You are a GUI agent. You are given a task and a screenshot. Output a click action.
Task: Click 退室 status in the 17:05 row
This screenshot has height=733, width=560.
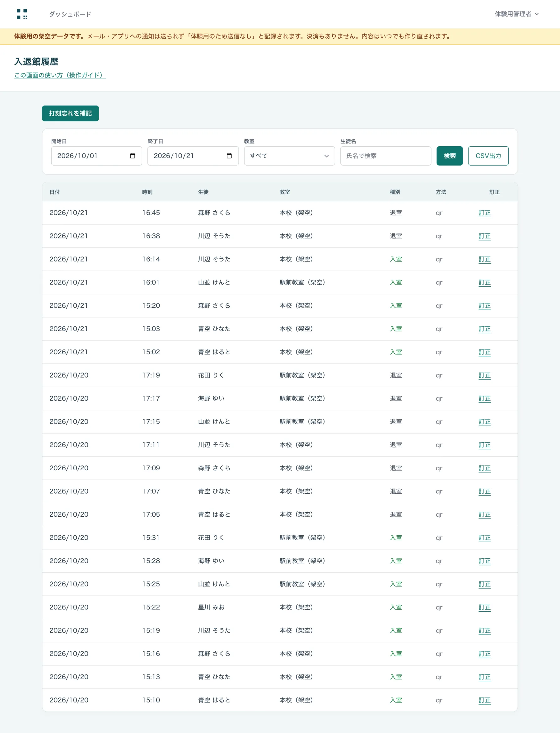(396, 515)
